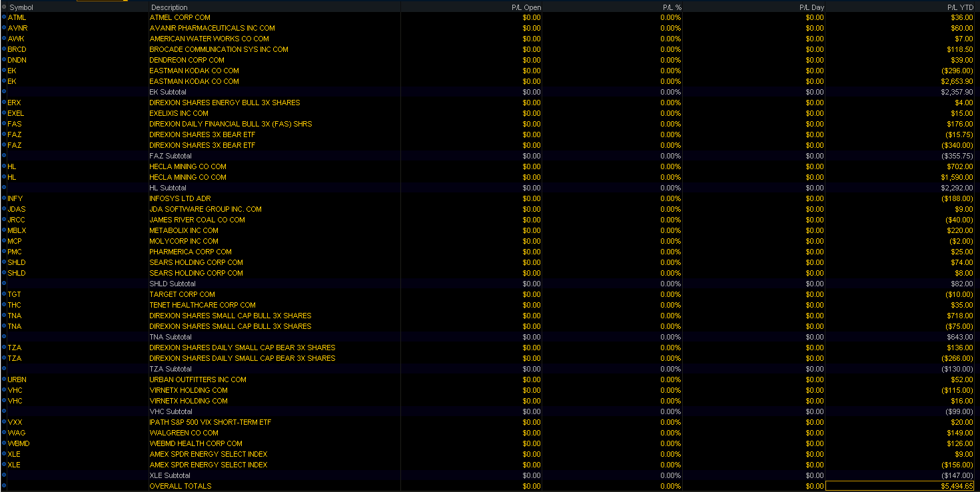Select WALGREEN CO COM description
Screen dimensions: 980x492
click(184, 433)
